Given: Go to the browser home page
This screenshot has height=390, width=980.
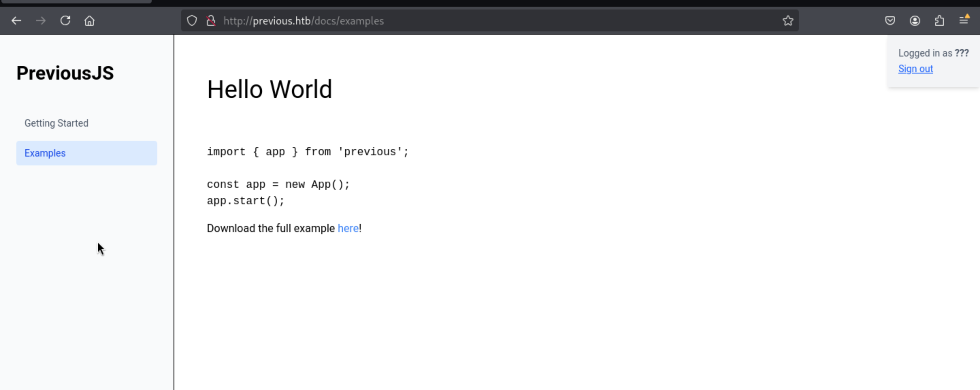Looking at the screenshot, I should (x=89, y=20).
